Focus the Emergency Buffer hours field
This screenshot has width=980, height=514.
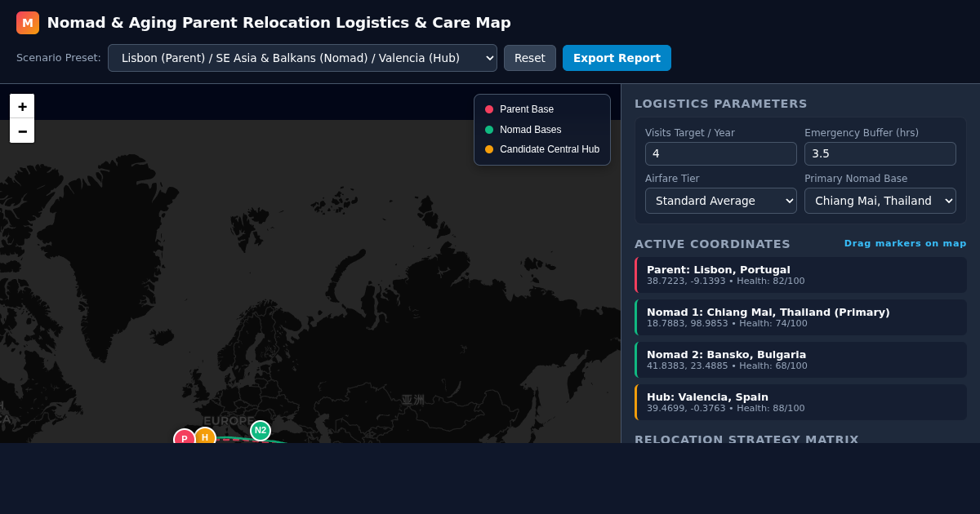(880, 153)
